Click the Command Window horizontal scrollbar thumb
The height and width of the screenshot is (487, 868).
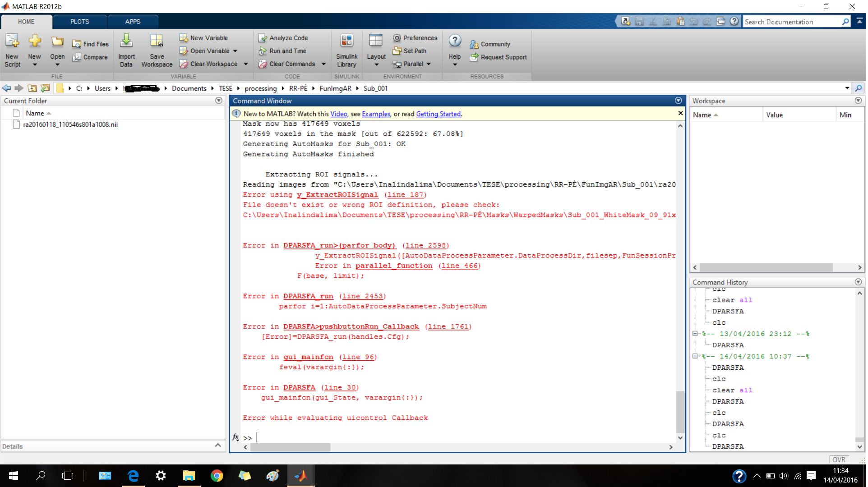tap(291, 447)
